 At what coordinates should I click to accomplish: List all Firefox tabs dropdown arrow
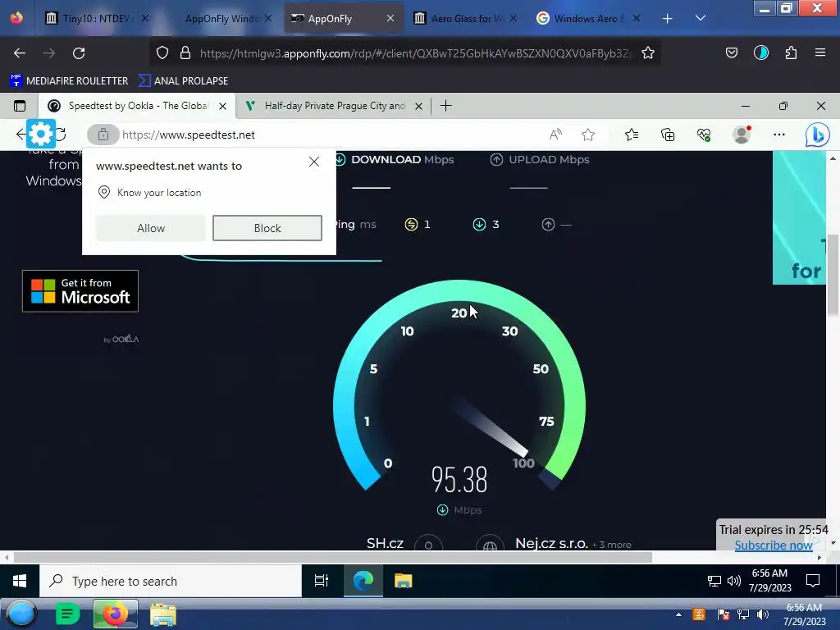point(701,18)
